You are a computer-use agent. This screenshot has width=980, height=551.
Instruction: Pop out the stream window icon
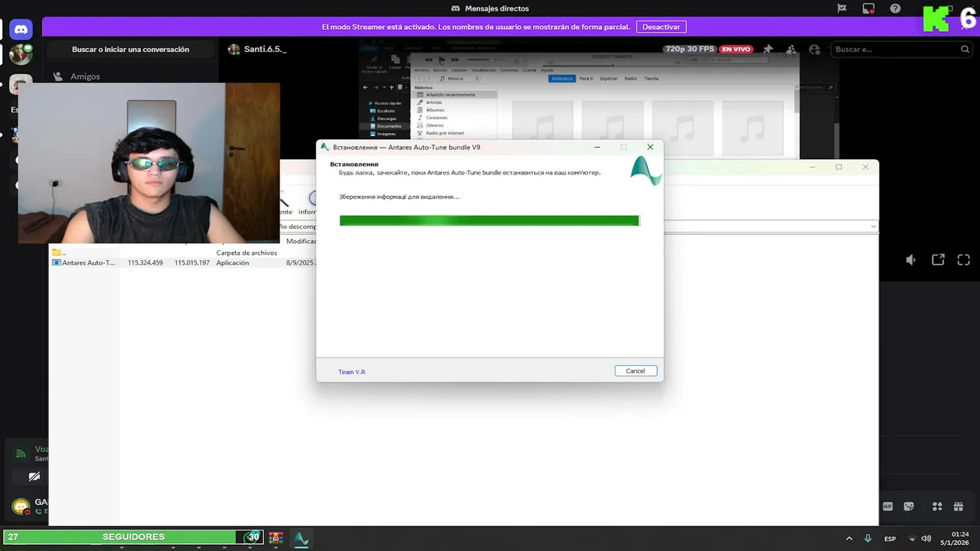[938, 260]
